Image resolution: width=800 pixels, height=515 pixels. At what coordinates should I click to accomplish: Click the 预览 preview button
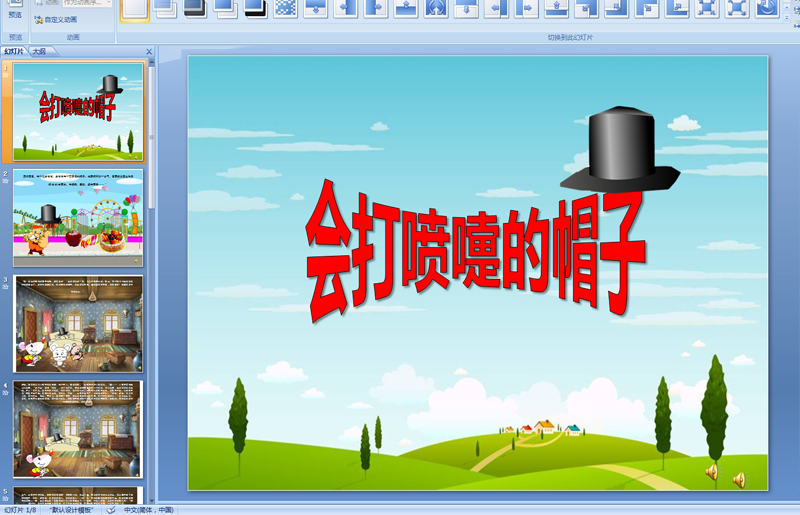[x=15, y=10]
